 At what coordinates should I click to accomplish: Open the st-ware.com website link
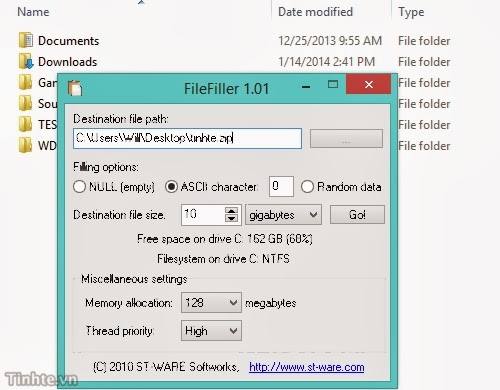pyautogui.click(x=307, y=367)
